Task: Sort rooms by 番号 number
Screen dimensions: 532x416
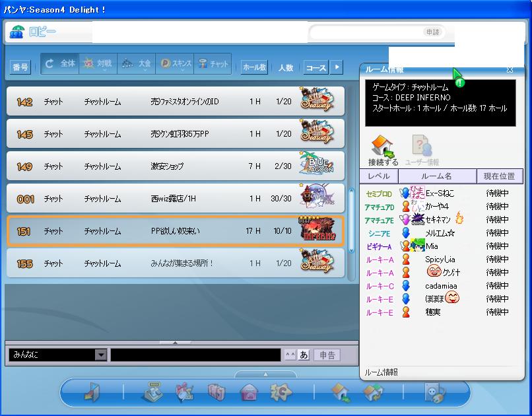Action: [x=20, y=67]
